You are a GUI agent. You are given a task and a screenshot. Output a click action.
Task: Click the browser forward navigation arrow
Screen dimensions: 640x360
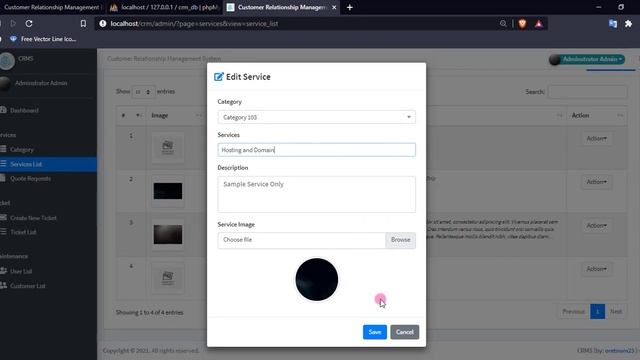[x=13, y=24]
